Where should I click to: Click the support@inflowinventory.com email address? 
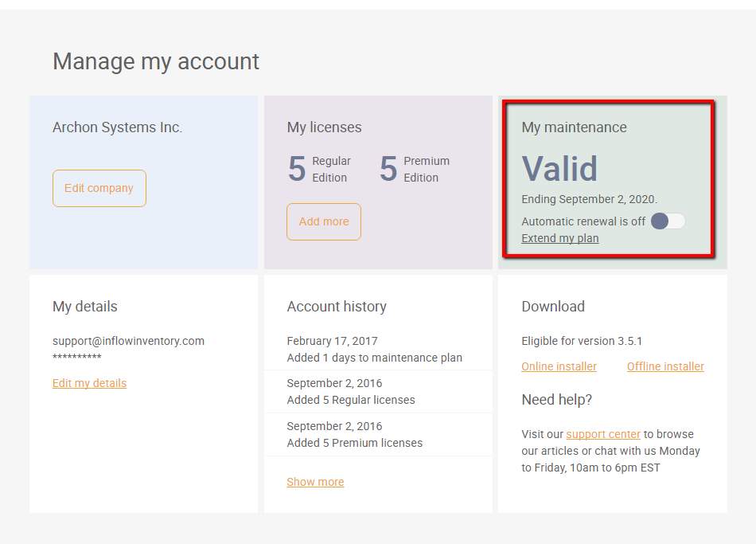pos(129,341)
